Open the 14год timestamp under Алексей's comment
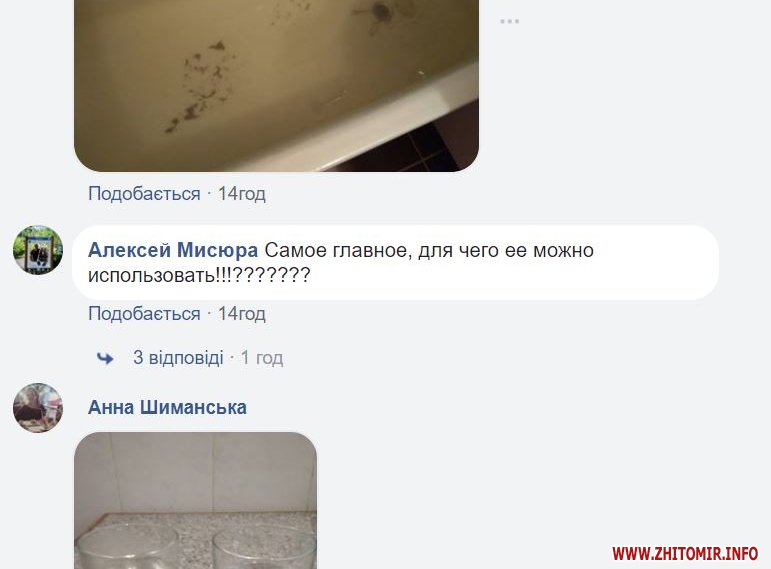This screenshot has width=771, height=569. (x=241, y=314)
